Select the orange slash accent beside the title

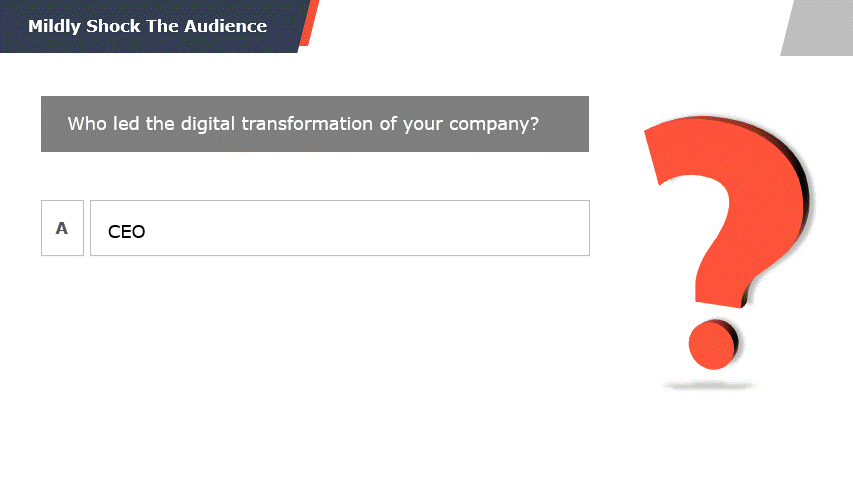310,23
